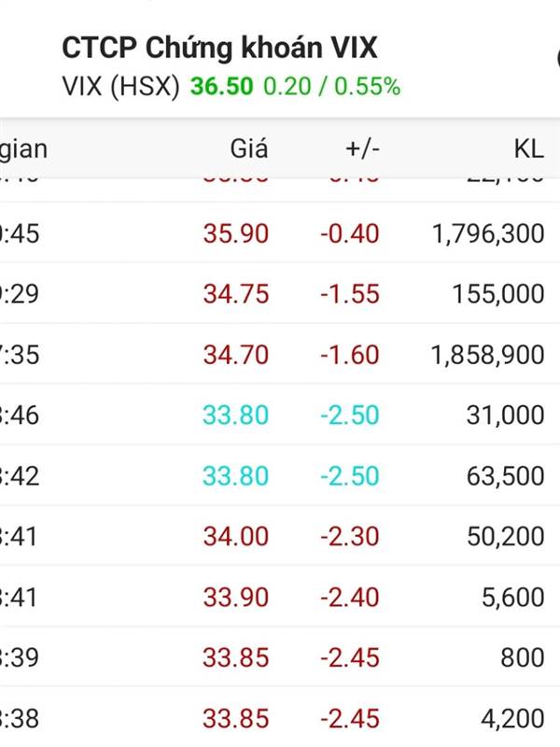Select the KL column header
Screen dimensions: 560x747
[x=528, y=148]
